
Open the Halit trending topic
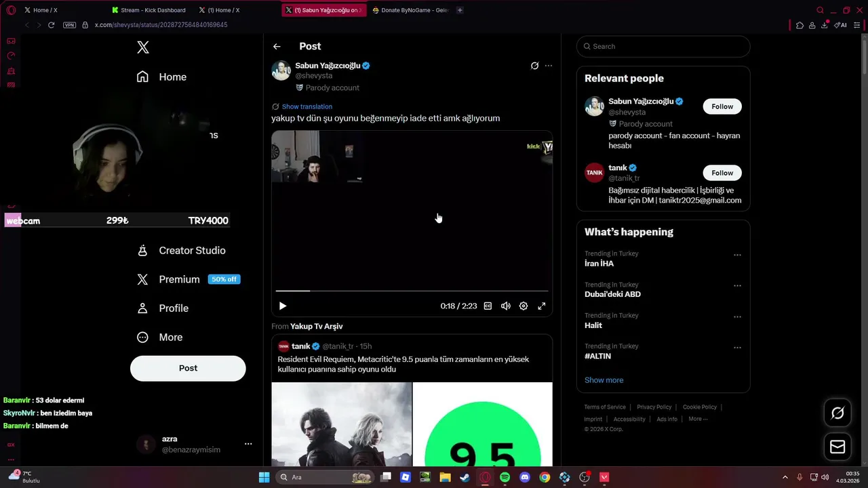click(x=593, y=325)
